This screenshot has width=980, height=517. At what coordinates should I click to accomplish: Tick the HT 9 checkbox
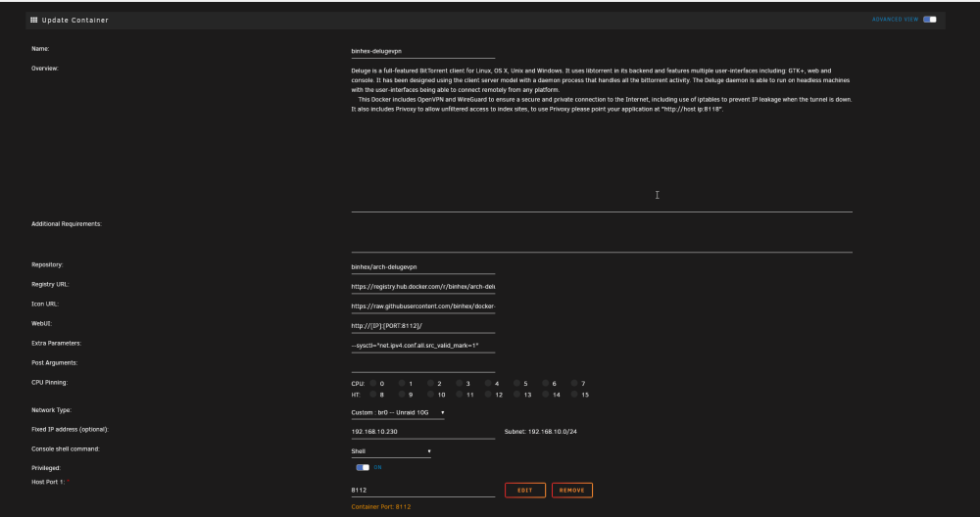pos(402,395)
